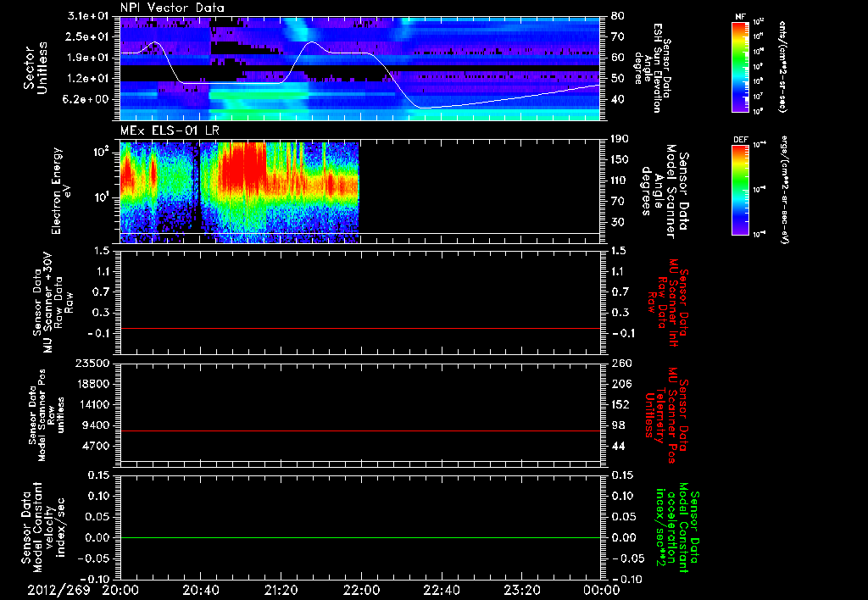This screenshot has height=600, width=868.
Task: Select the 'MEx ELS-01 LR' panel title
Action: pyautogui.click(x=170, y=131)
